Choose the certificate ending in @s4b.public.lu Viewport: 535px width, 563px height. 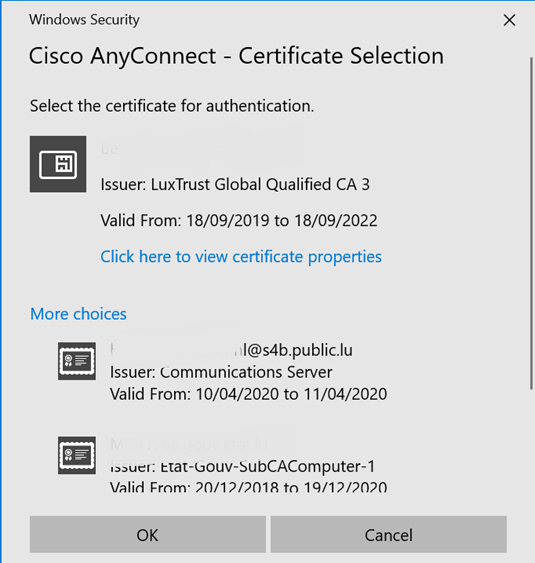(x=231, y=350)
